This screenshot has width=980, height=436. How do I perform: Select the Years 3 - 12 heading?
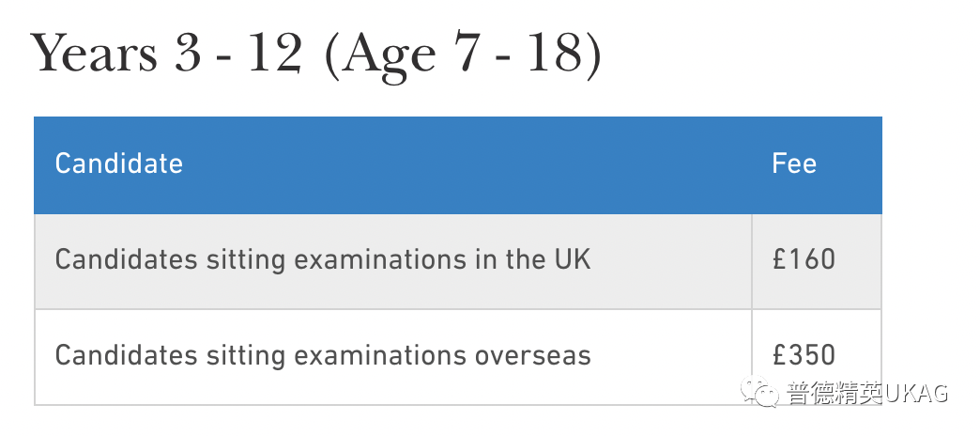click(315, 55)
